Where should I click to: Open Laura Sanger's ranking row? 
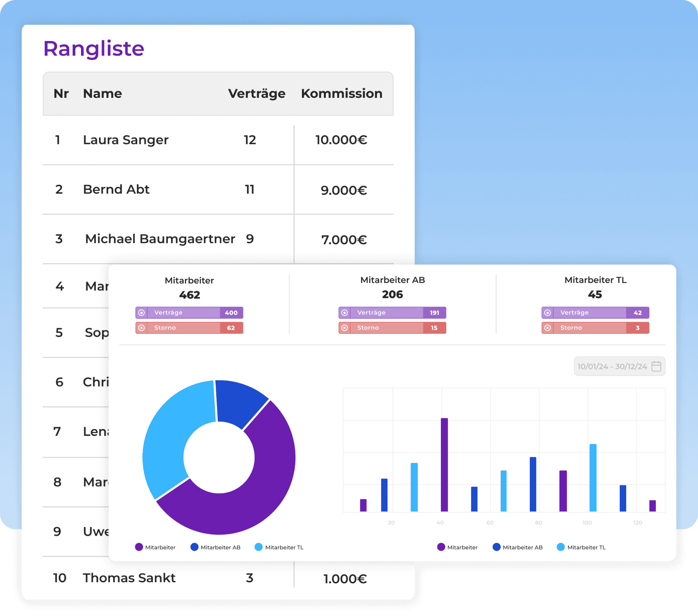coord(218,140)
